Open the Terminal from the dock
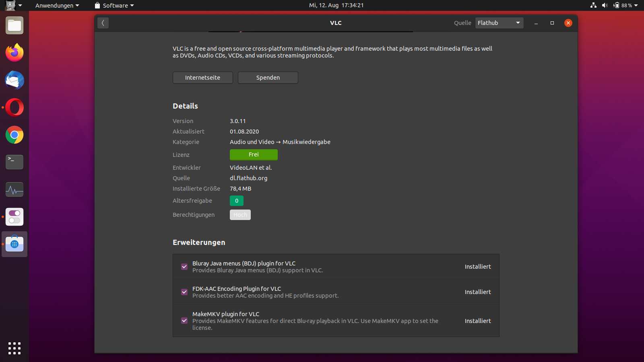 (14, 162)
